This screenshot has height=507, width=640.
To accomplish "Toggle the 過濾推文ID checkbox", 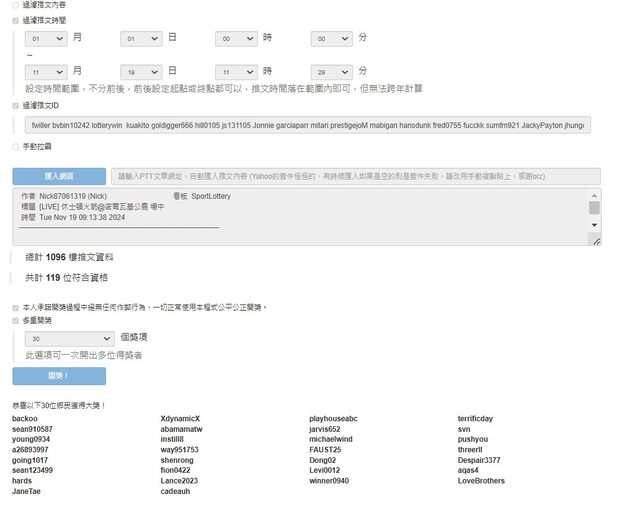I will (x=15, y=105).
